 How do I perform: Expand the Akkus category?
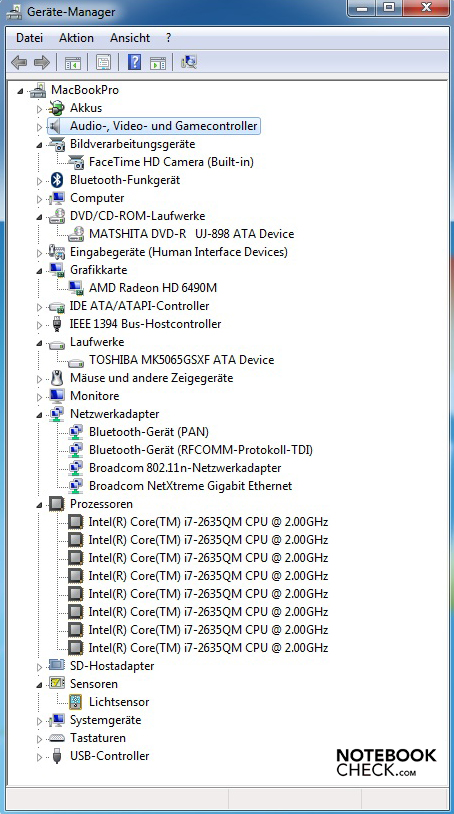[40, 109]
